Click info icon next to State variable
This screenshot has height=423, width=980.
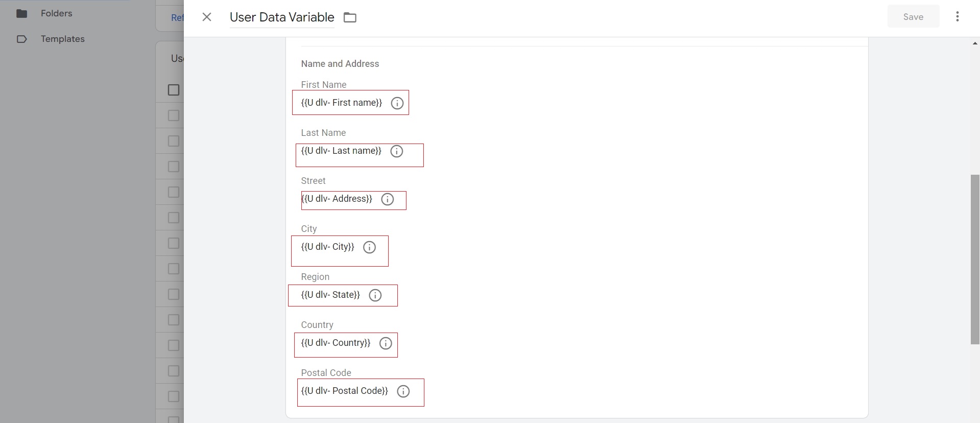point(375,295)
